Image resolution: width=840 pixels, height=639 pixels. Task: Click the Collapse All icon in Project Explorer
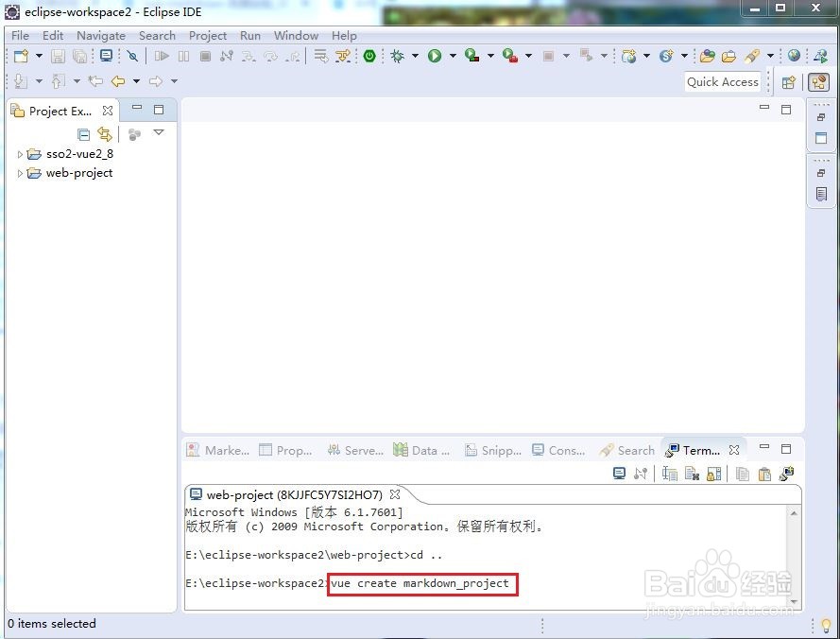point(84,134)
